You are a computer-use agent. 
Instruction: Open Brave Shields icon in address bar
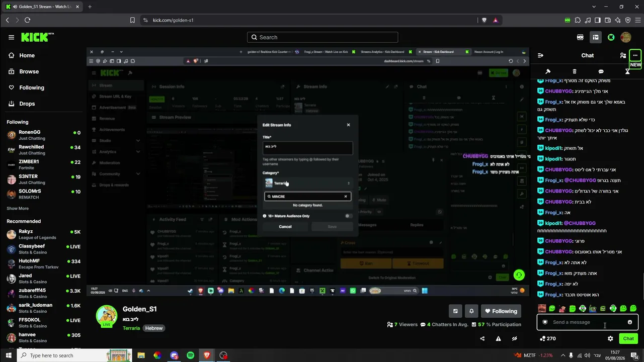[484, 20]
